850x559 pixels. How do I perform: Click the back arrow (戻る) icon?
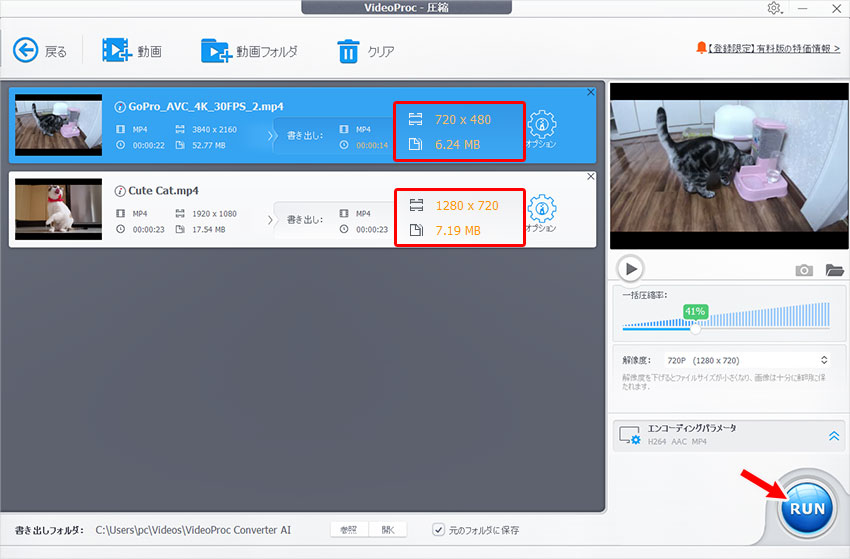click(25, 50)
